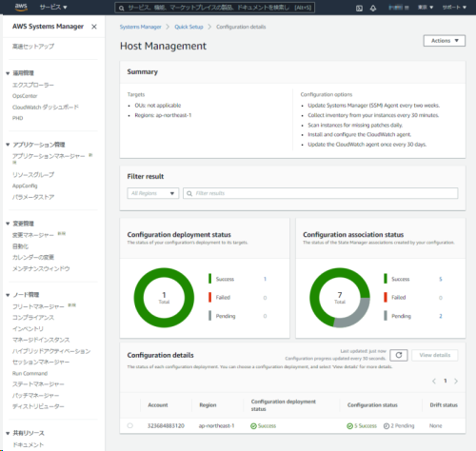Open 高速セットアップ in sidebar
The height and width of the screenshot is (451, 476).
click(33, 47)
